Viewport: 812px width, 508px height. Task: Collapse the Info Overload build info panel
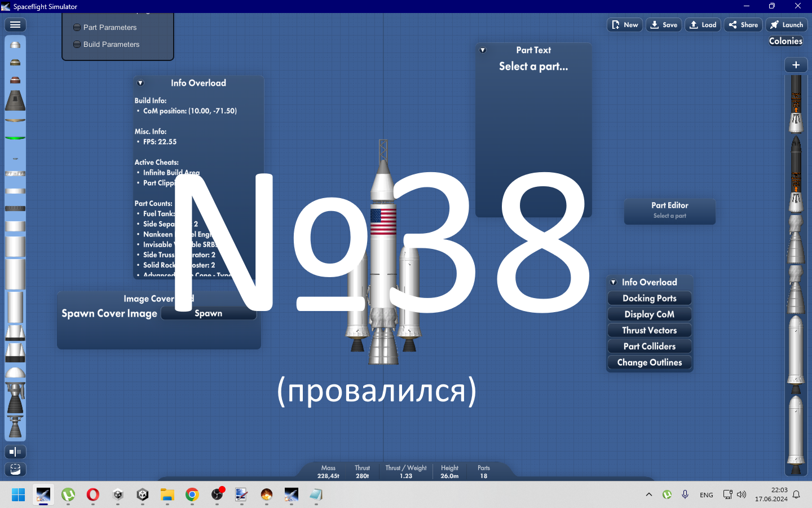click(x=140, y=83)
